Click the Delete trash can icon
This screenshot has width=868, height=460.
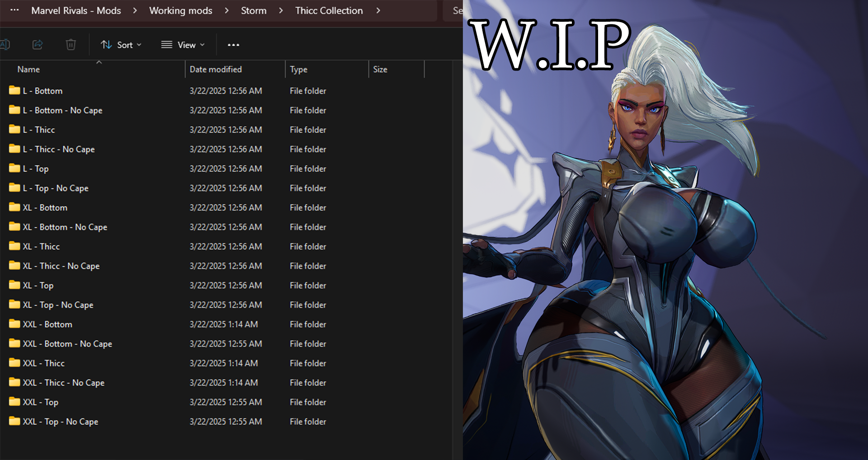point(71,44)
